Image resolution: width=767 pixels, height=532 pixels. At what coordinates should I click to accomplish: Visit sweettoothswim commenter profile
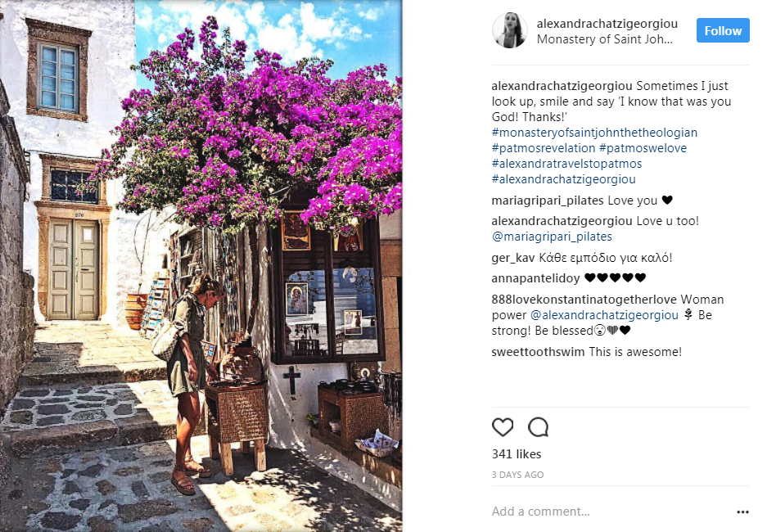(x=538, y=352)
